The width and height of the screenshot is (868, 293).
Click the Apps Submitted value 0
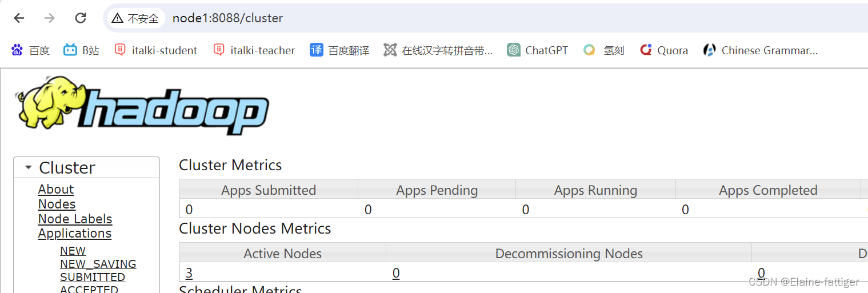[189, 210]
